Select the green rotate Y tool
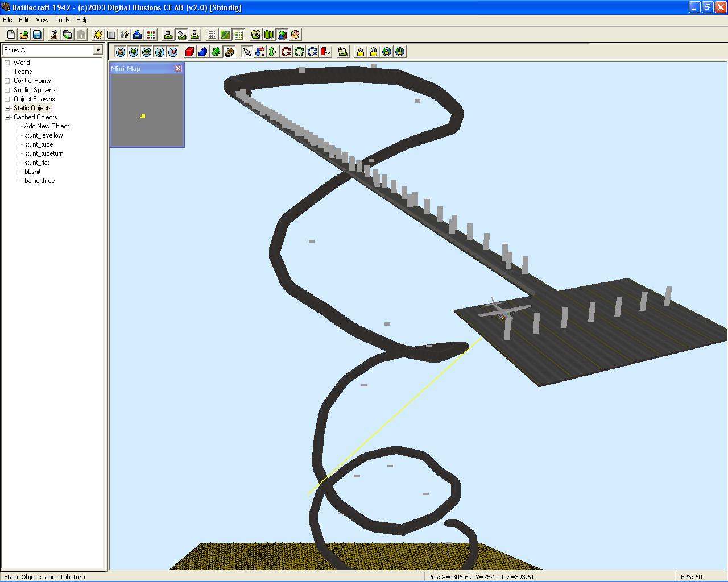Viewport: 728px width, 582px height. coord(299,52)
